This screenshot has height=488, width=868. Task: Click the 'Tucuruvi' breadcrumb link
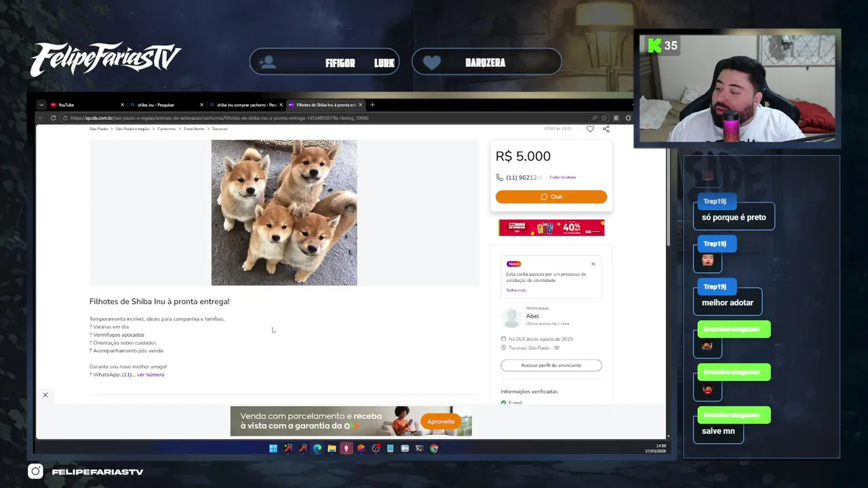pyautogui.click(x=220, y=129)
